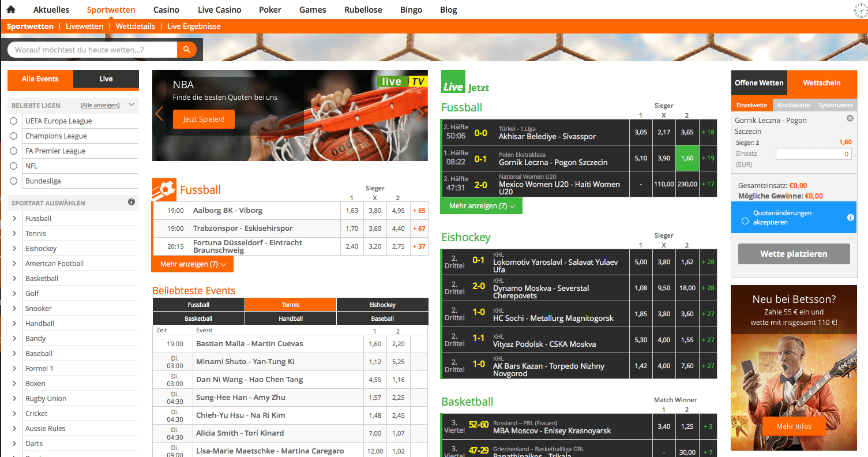Choose odds 5,00 for Lokomotiv Yaroslavl
The image size is (868, 457).
click(641, 262)
